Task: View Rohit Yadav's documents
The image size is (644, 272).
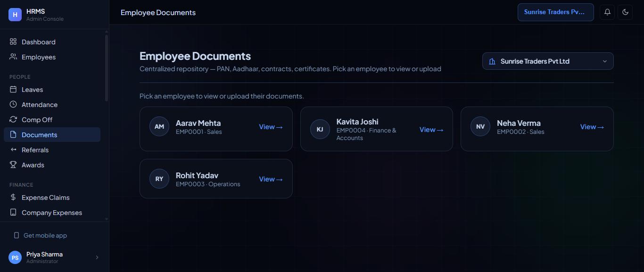Action: (x=271, y=179)
